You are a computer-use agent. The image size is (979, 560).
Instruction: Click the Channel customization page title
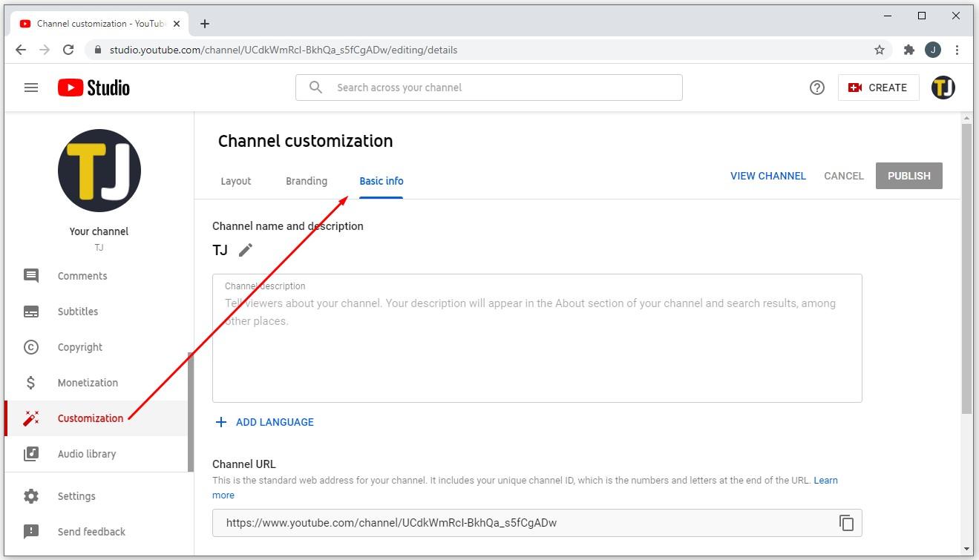coord(306,141)
